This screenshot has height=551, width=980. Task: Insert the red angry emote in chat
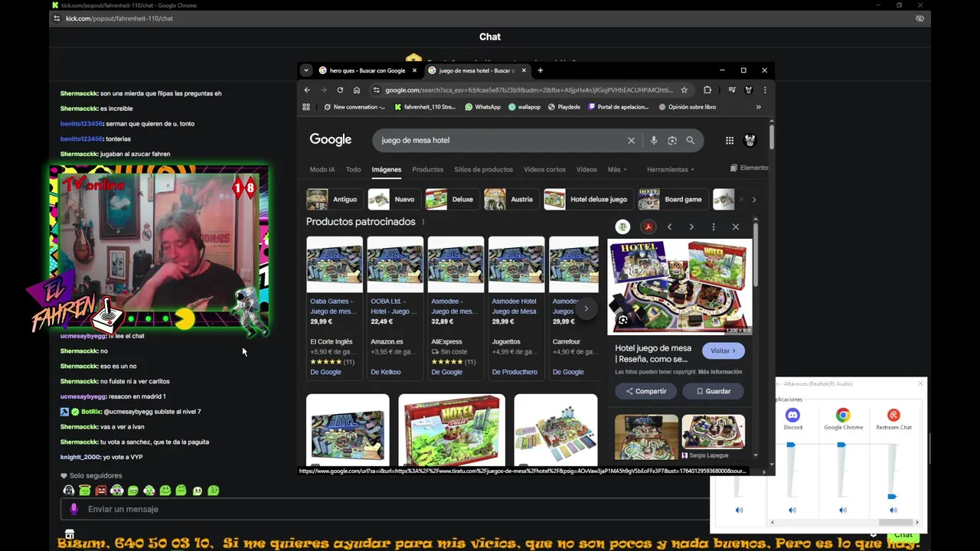click(x=101, y=491)
